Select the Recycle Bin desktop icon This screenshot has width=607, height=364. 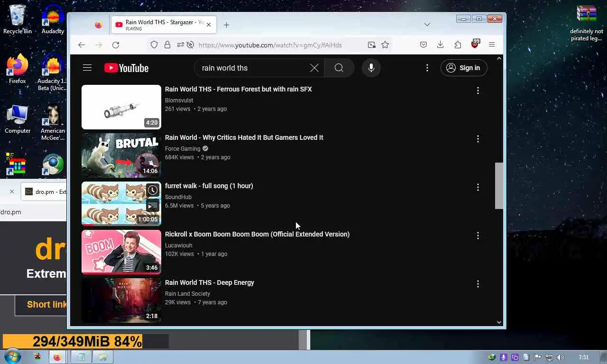pyautogui.click(x=18, y=19)
